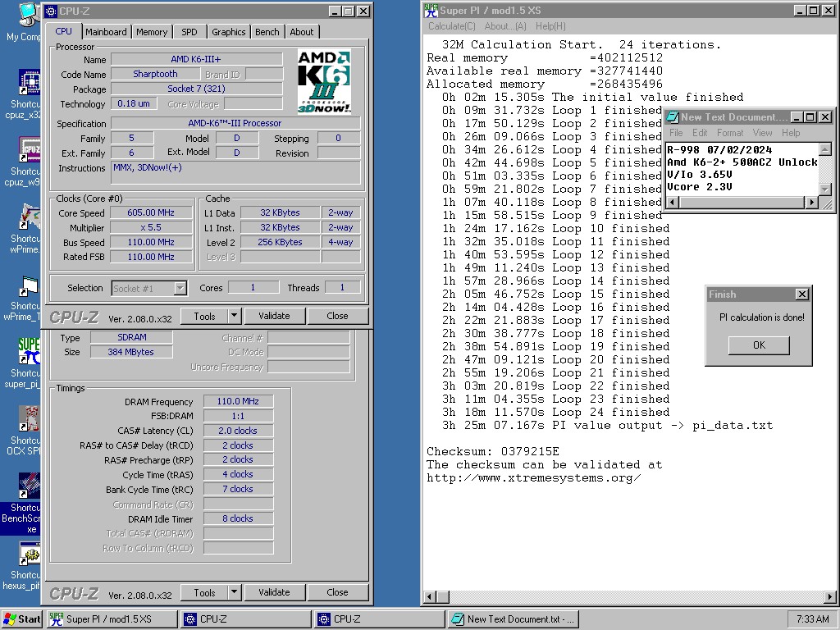Open the Calculate(C) menu in Super PI
The width and height of the screenshot is (840, 630).
tap(452, 26)
